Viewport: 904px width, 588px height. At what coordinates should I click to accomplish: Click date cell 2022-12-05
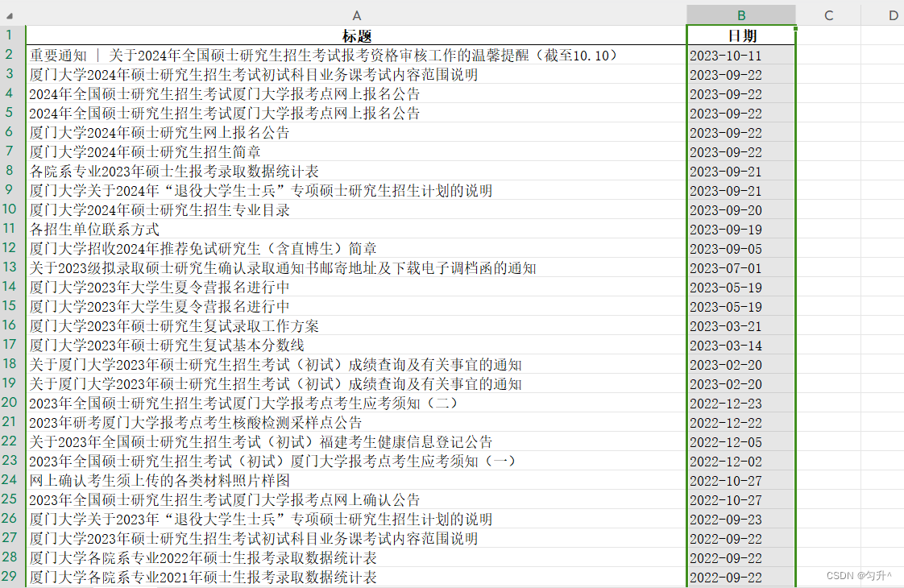pyautogui.click(x=741, y=442)
